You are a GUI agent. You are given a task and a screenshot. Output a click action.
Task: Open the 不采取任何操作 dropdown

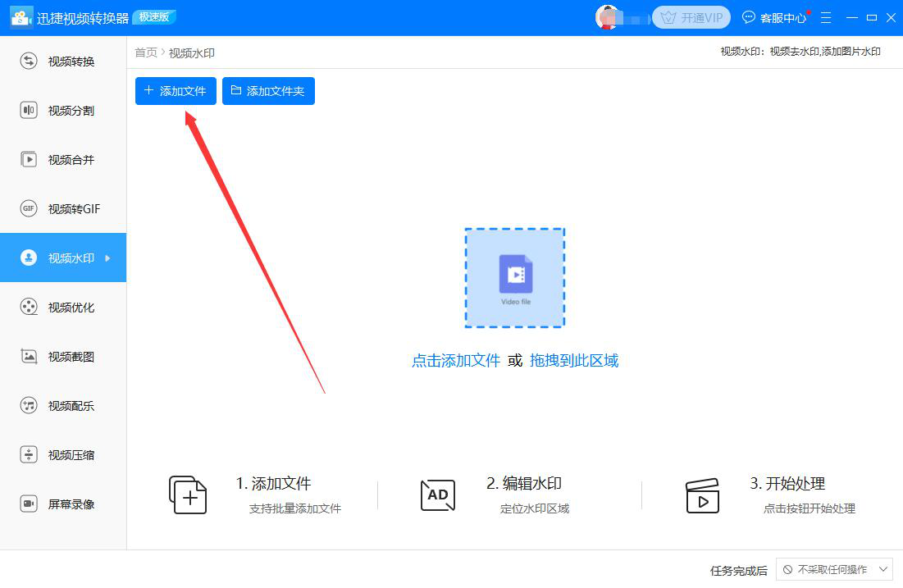click(x=834, y=570)
